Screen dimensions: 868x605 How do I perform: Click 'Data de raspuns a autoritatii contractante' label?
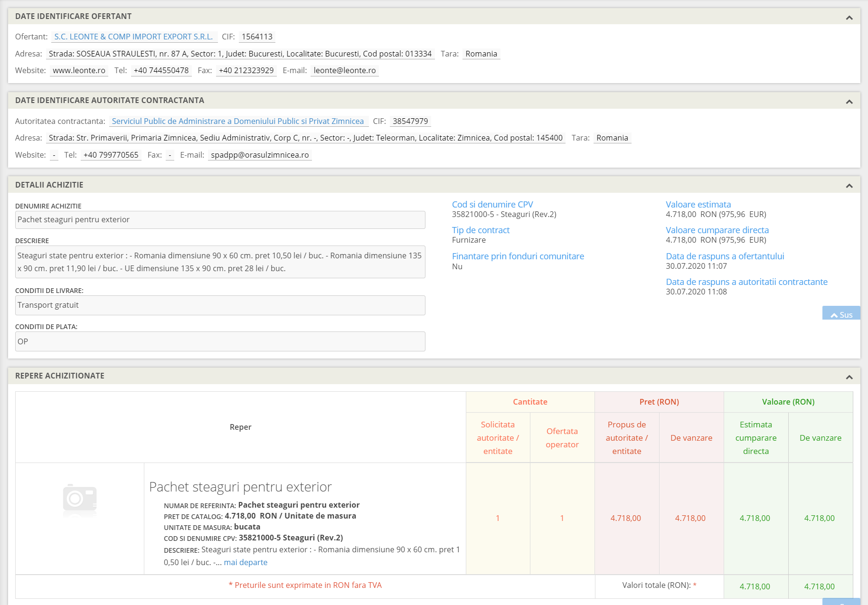point(746,282)
